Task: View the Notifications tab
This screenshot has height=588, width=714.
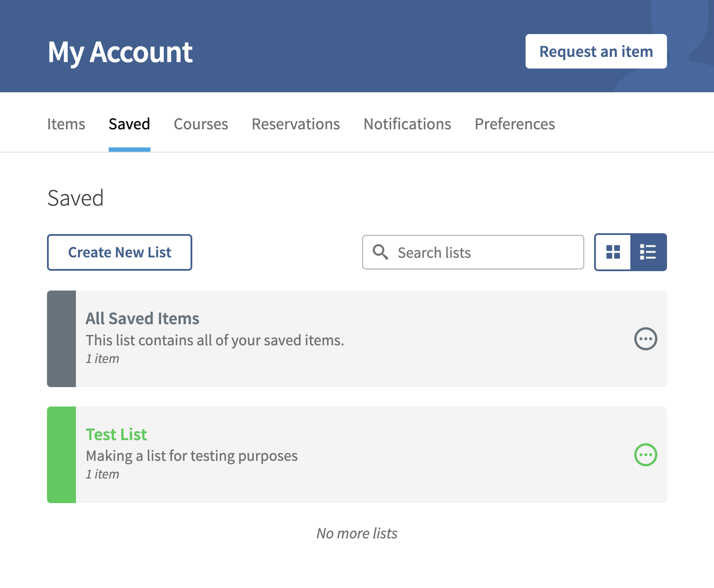Action: (x=407, y=124)
